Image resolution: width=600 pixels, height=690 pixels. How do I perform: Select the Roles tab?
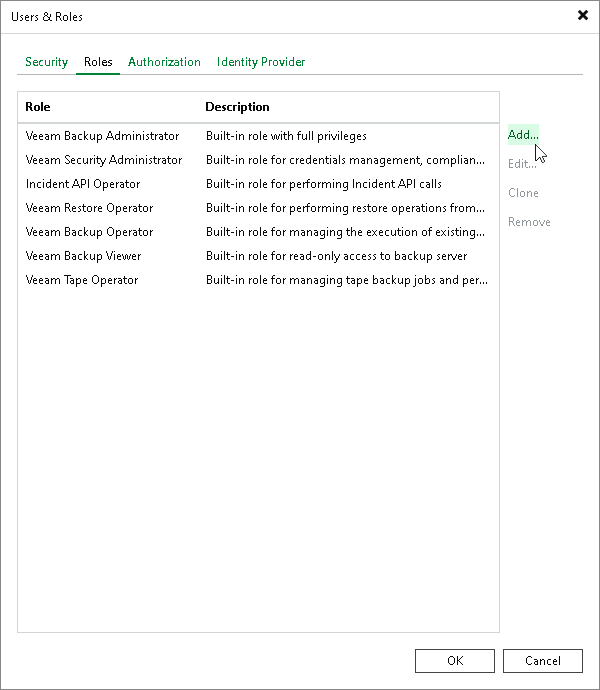pos(98,62)
